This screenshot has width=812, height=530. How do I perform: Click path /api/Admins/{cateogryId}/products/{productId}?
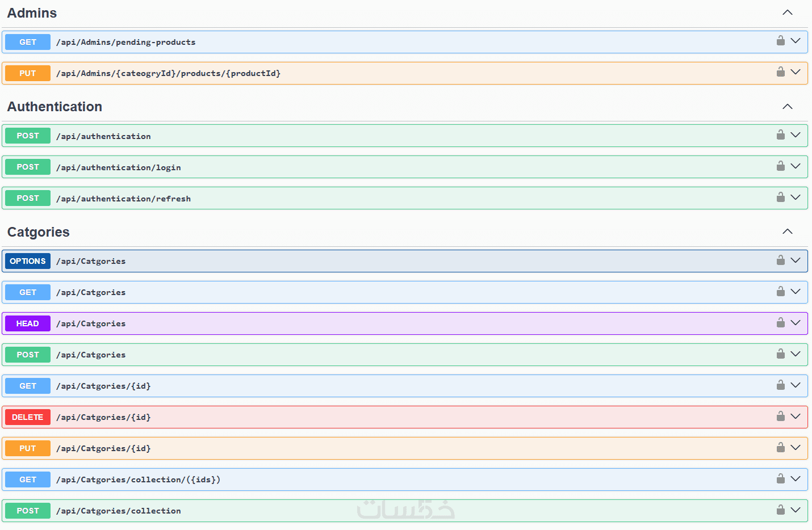[168, 73]
